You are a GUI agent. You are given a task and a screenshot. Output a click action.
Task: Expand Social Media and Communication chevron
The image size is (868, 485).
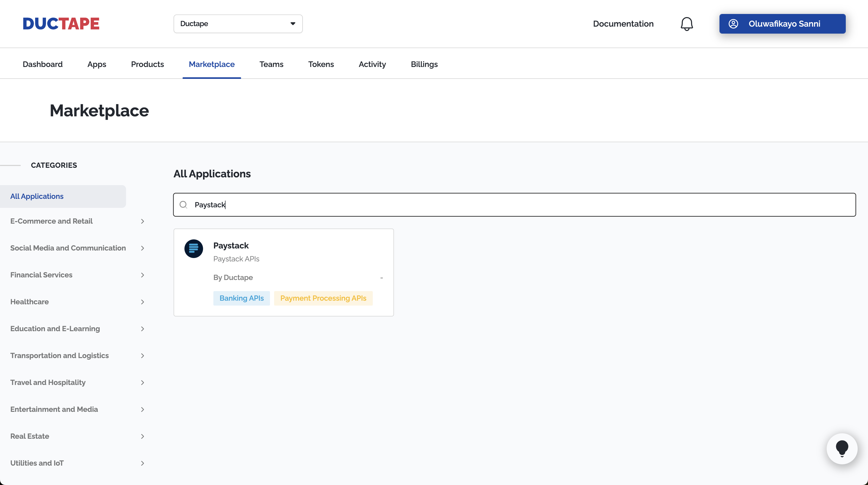143,248
